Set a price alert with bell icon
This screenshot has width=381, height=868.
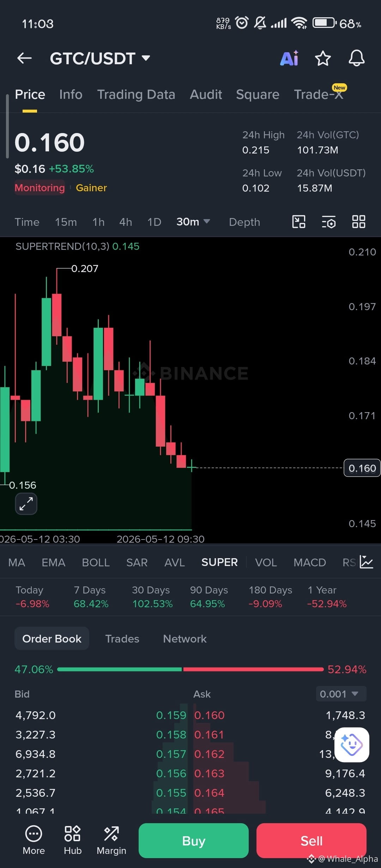point(357,58)
